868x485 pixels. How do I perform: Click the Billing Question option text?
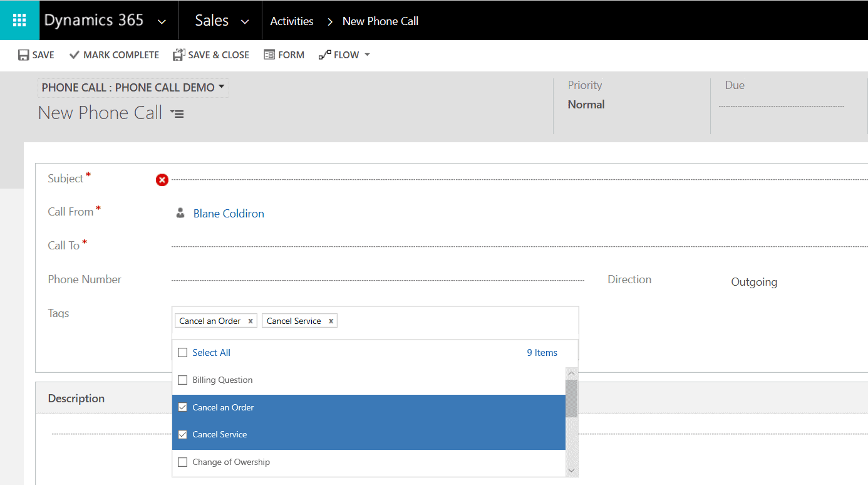222,380
